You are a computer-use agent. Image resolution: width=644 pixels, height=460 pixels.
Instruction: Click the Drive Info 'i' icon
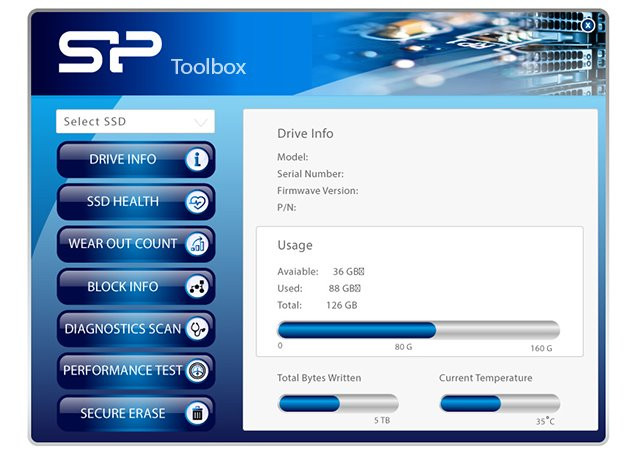(197, 159)
